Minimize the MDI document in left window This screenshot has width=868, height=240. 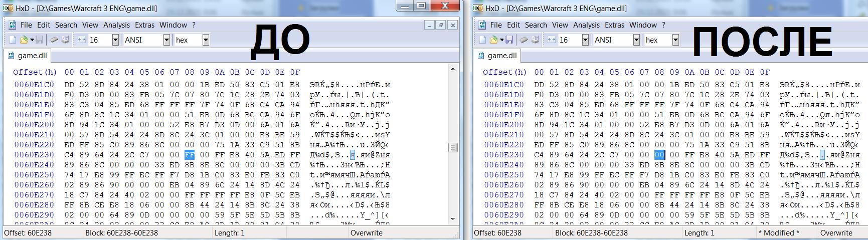coord(429,25)
